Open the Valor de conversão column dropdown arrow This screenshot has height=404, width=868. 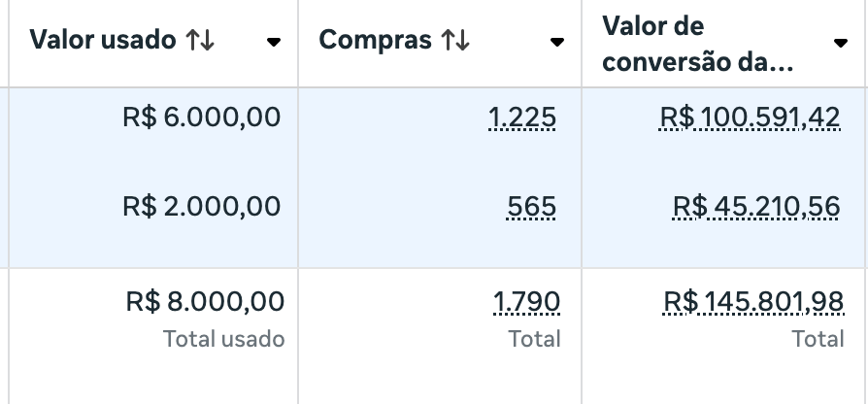coord(841,43)
